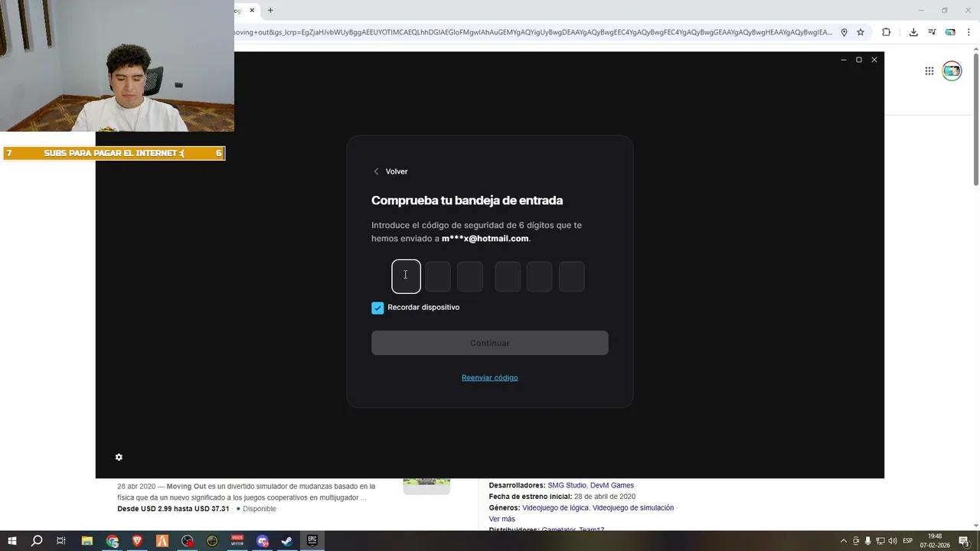This screenshot has width=980, height=551.
Task: Click the subs goal progress bar overlay
Action: click(113, 153)
